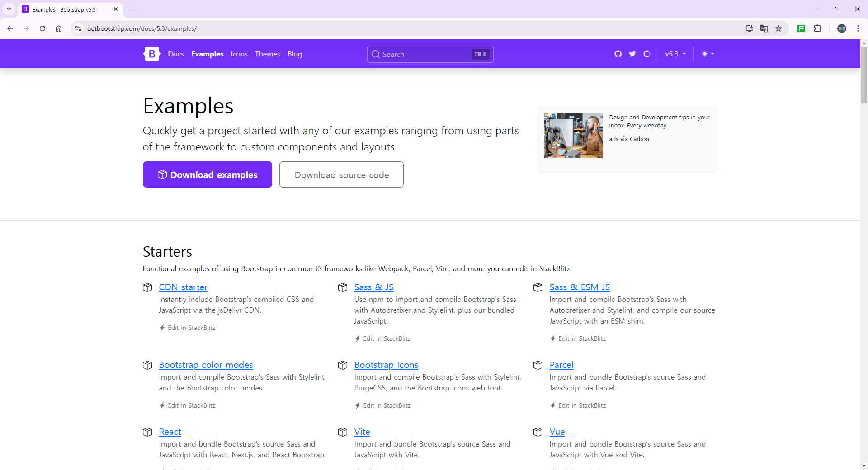The image size is (868, 470).
Task: Open the Bootstrap Icons link
Action: coord(386,365)
